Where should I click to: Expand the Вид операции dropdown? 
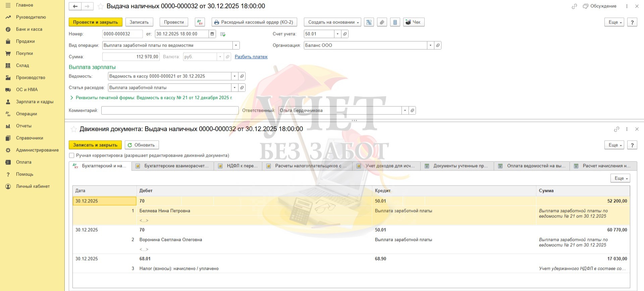[x=236, y=45]
